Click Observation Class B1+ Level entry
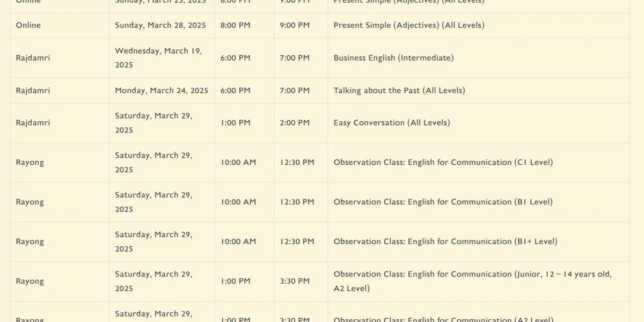 (x=445, y=242)
